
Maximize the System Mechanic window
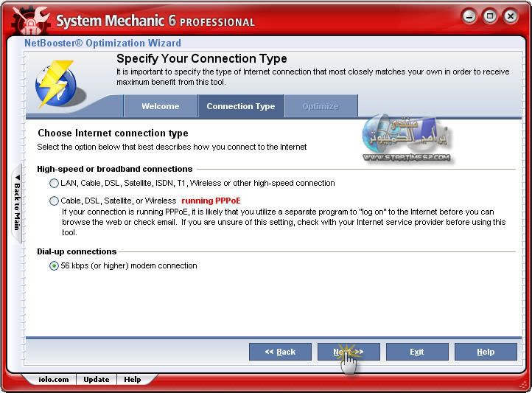click(490, 16)
